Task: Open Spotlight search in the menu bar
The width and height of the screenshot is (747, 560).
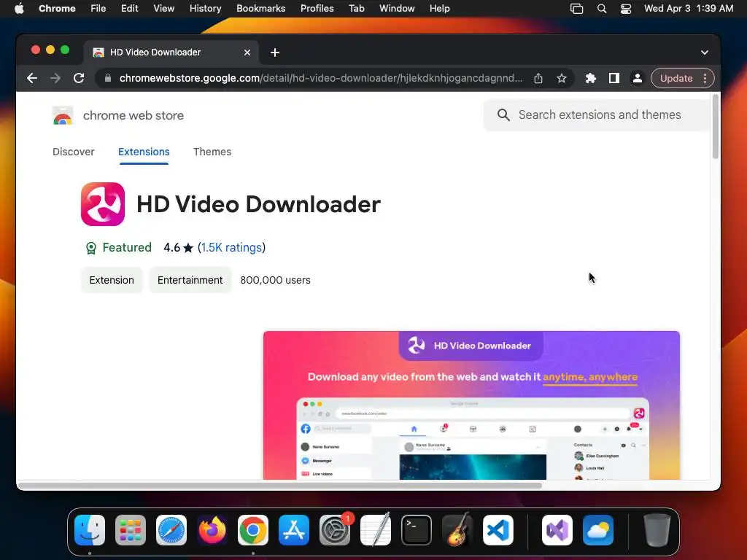Action: click(602, 9)
